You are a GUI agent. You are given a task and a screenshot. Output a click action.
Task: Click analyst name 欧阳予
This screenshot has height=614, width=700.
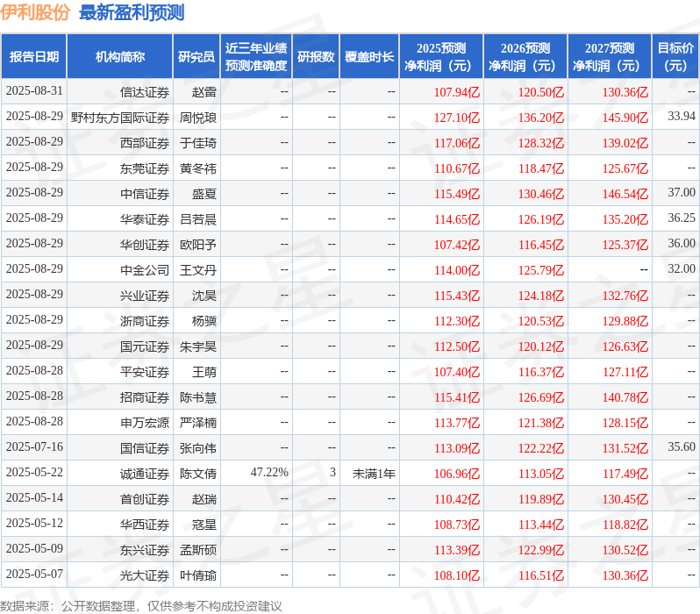coord(198,245)
